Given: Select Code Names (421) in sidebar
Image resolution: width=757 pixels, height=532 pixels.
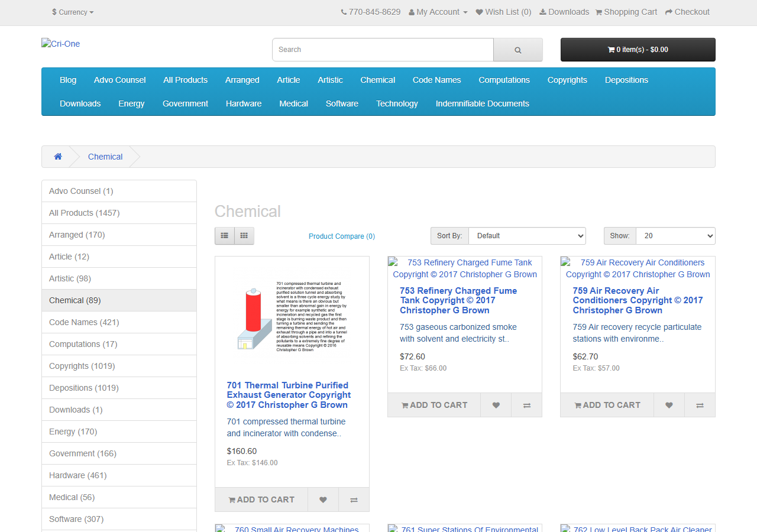Looking at the screenshot, I should [119, 322].
